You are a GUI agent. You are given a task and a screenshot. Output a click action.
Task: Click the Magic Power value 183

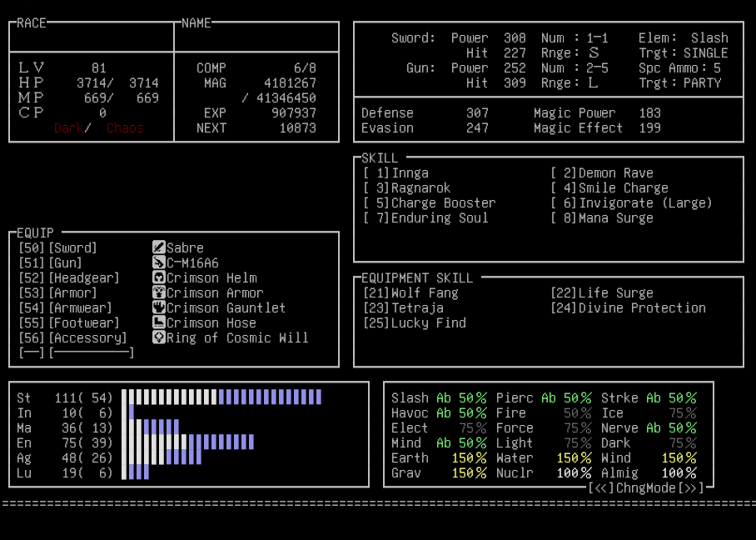tap(650, 113)
